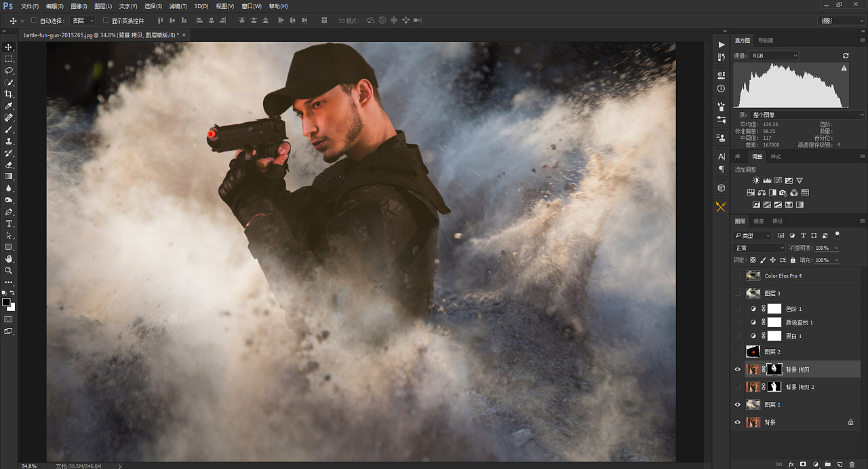The height and width of the screenshot is (469, 868).
Task: Select the Gradient tool
Action: 9,176
